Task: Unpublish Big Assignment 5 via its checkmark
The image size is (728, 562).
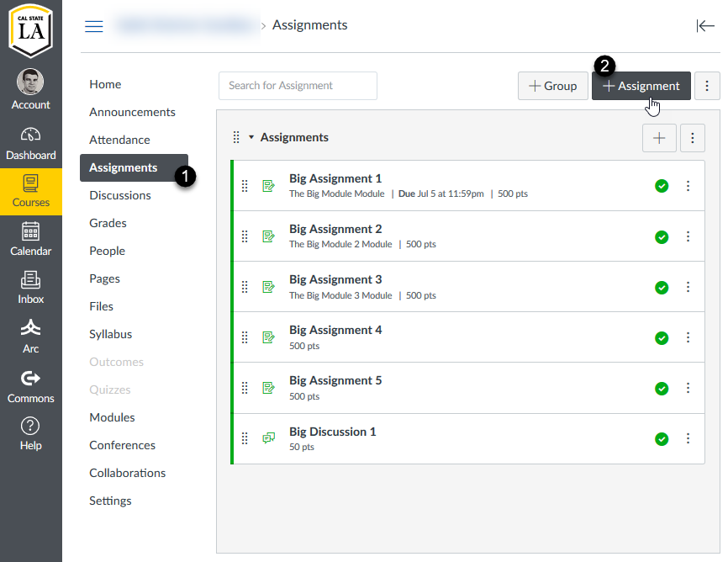Action: (662, 388)
